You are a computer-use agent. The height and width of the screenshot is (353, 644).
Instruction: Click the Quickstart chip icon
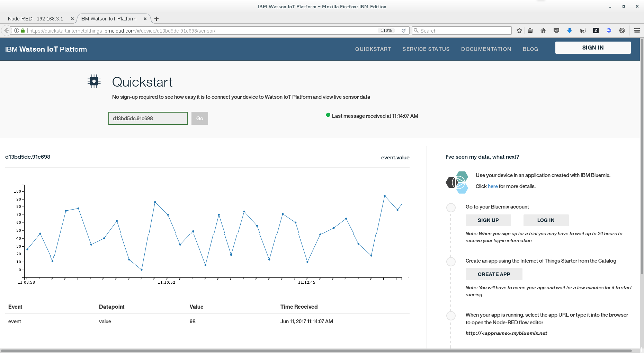pos(94,81)
